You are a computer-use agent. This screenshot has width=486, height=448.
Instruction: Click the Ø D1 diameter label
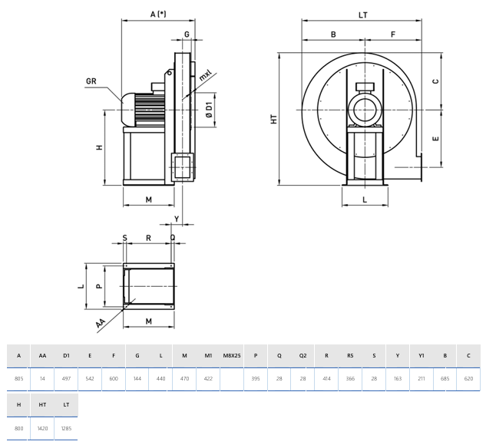pyautogui.click(x=208, y=110)
